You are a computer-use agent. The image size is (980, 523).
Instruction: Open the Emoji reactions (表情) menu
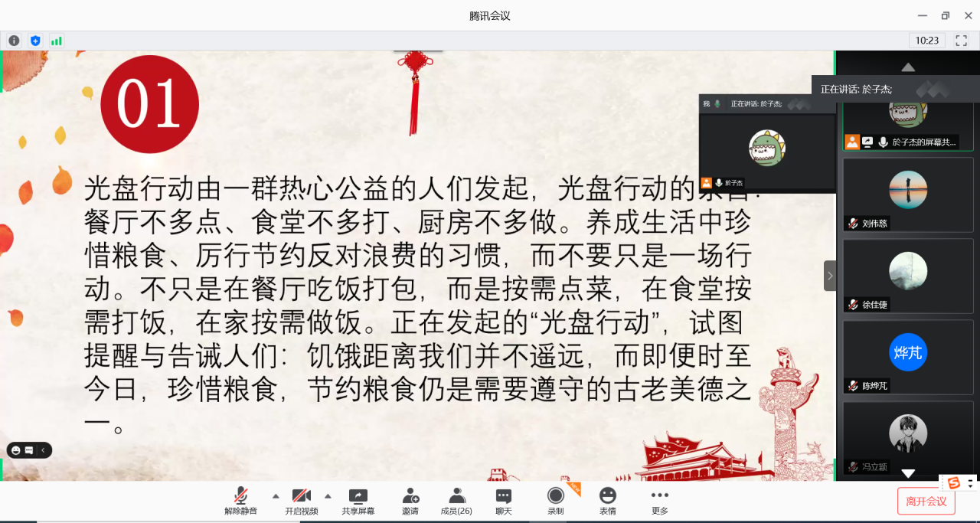607,502
